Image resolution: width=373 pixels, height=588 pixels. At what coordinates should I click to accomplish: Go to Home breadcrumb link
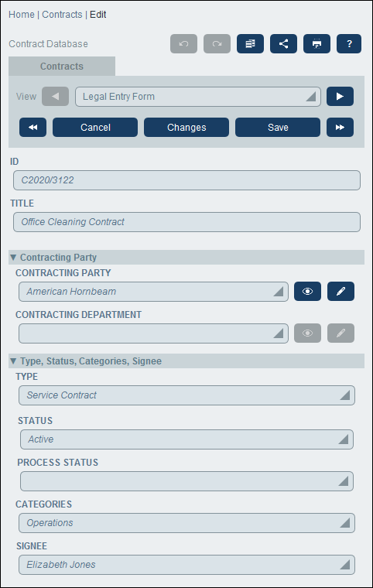pos(22,14)
